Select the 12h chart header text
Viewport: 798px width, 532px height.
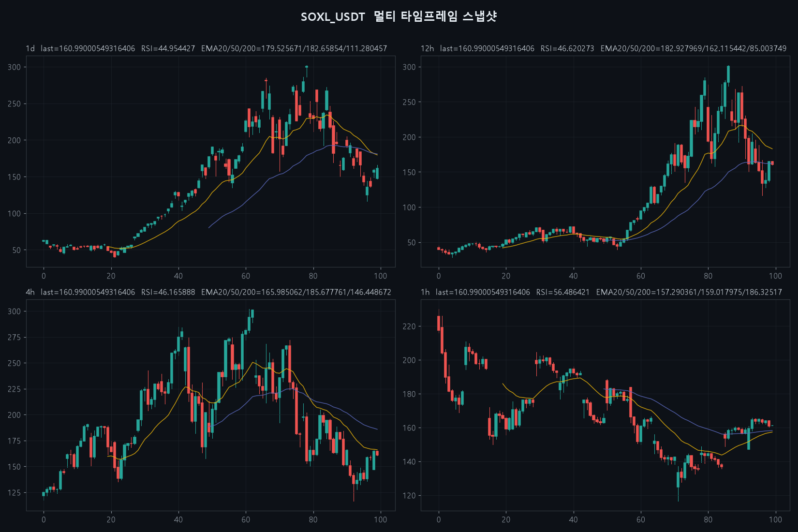click(x=604, y=48)
